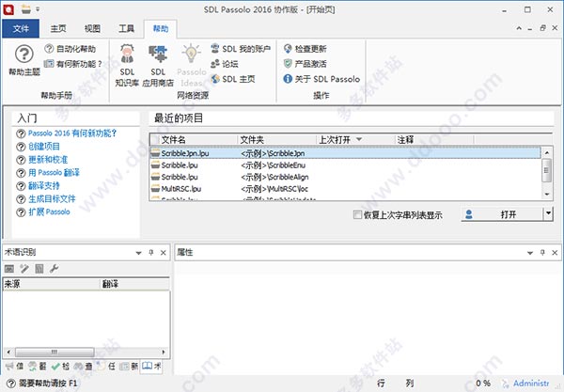Open 产品激活 product activation
The height and width of the screenshot is (392, 564).
pos(305,64)
